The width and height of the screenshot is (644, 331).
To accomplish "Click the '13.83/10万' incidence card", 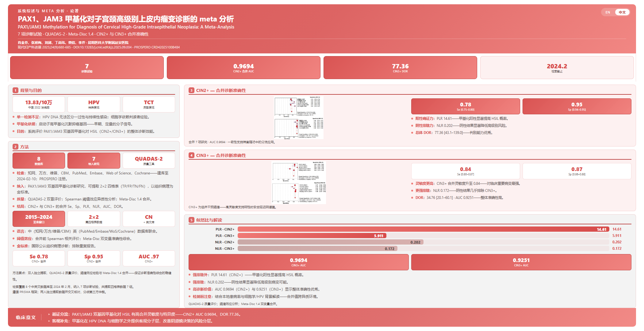I will tap(39, 105).
